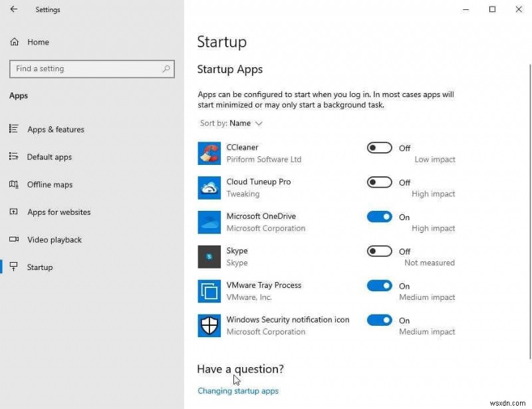Turn off VMware Tray Process startup
The image size is (532, 409).
[379, 285]
